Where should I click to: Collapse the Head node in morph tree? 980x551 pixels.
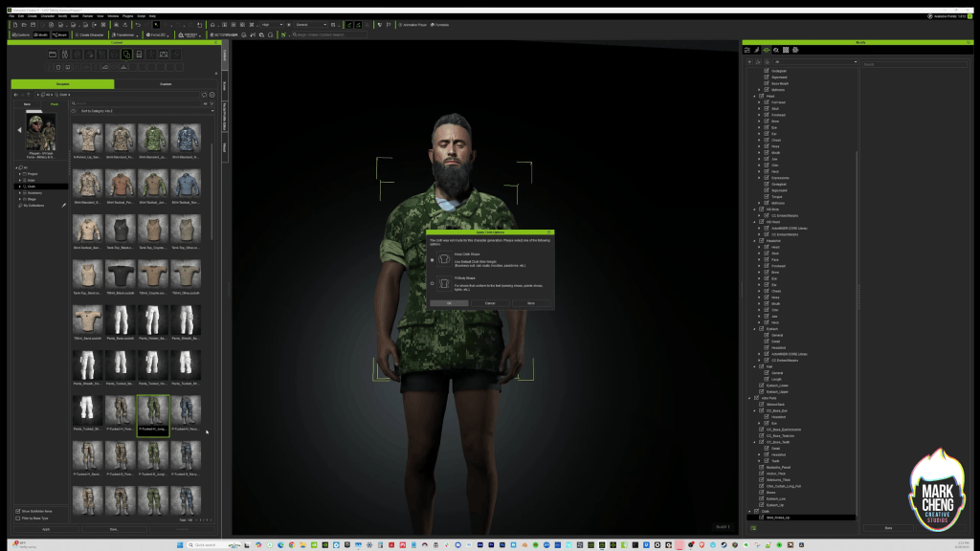point(754,97)
